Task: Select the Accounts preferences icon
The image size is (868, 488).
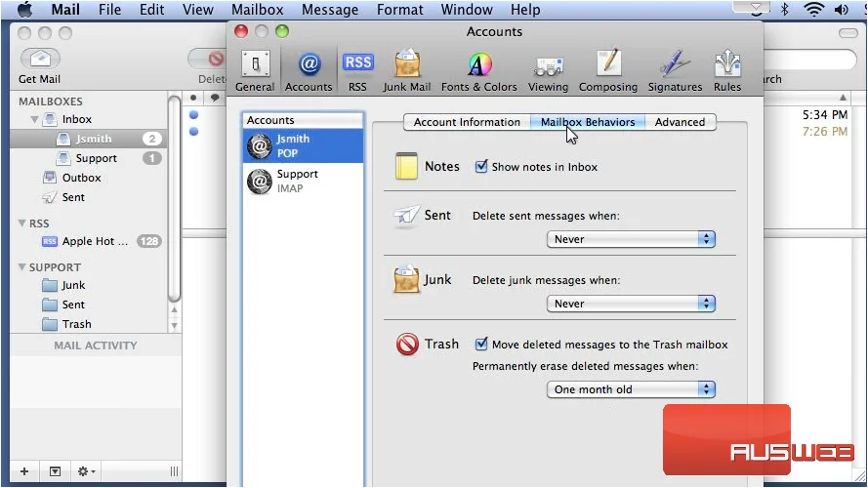Action: click(309, 71)
